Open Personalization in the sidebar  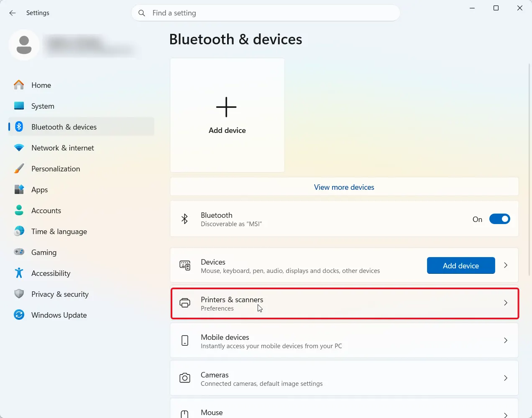(56, 169)
